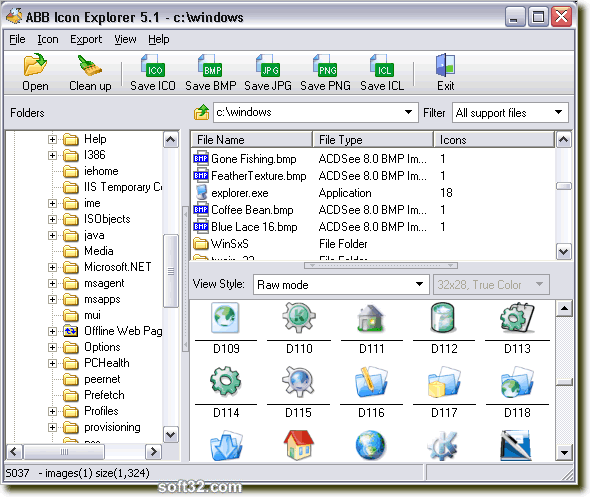Viewport: 590px width, 497px height.
Task: Select the Blue Lace 16.bmp file row
Action: (x=373, y=226)
